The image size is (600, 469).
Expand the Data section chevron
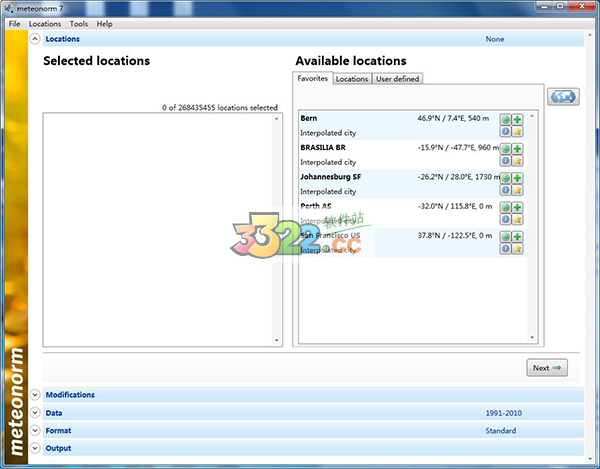(35, 413)
